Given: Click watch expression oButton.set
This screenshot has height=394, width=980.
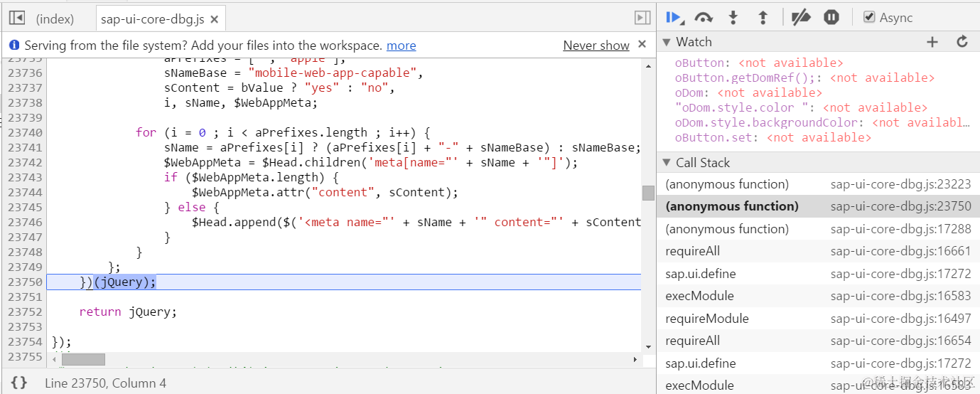Looking at the screenshot, I should click(x=773, y=137).
